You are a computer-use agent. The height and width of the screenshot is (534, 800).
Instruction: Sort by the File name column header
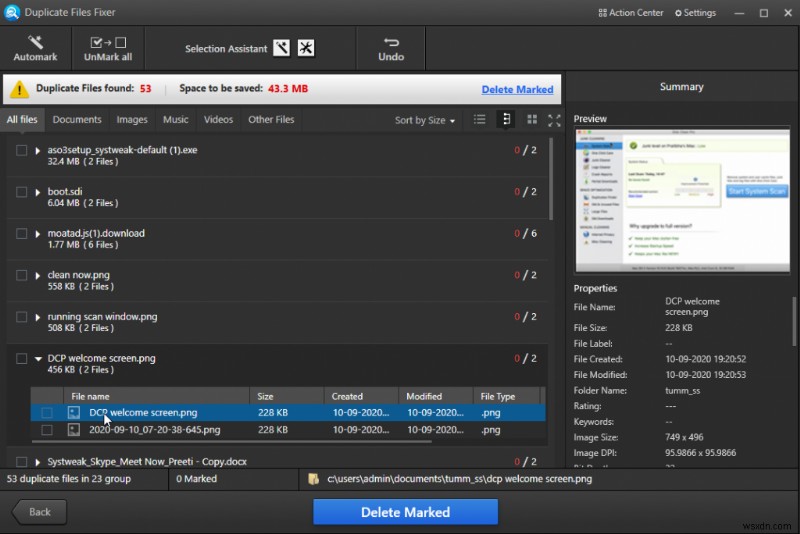point(156,396)
